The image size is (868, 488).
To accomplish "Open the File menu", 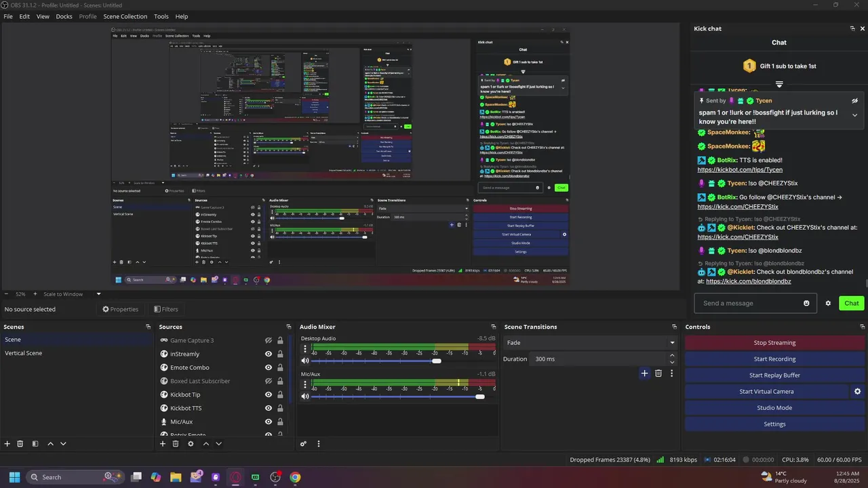I will point(8,16).
